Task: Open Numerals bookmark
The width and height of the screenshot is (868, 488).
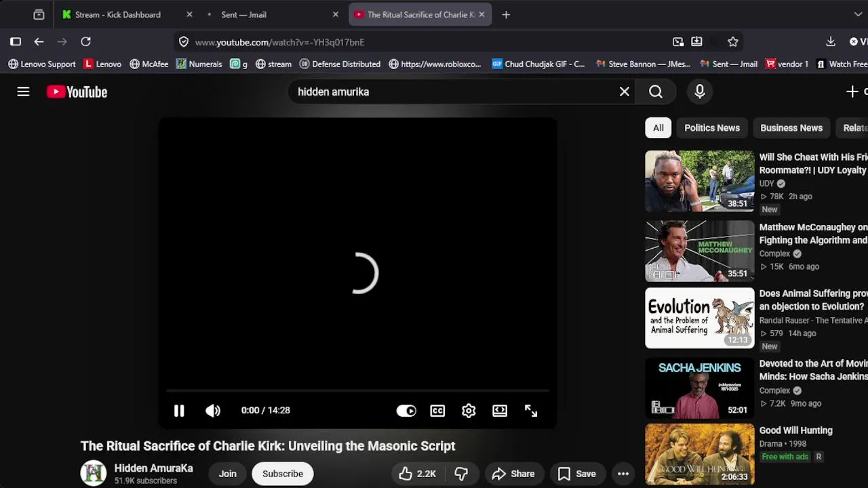Action: tap(199, 64)
